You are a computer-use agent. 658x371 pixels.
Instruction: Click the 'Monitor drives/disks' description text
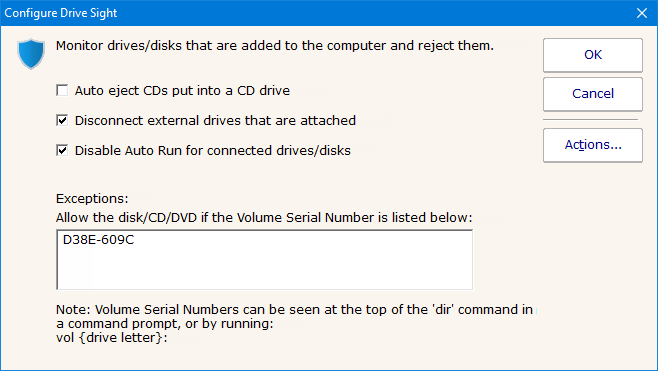coord(275,46)
